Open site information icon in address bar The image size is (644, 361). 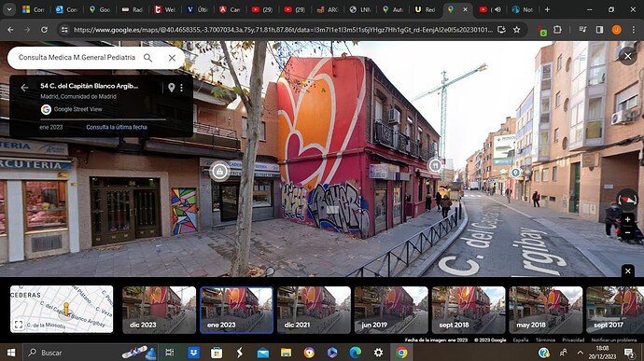(x=64, y=30)
